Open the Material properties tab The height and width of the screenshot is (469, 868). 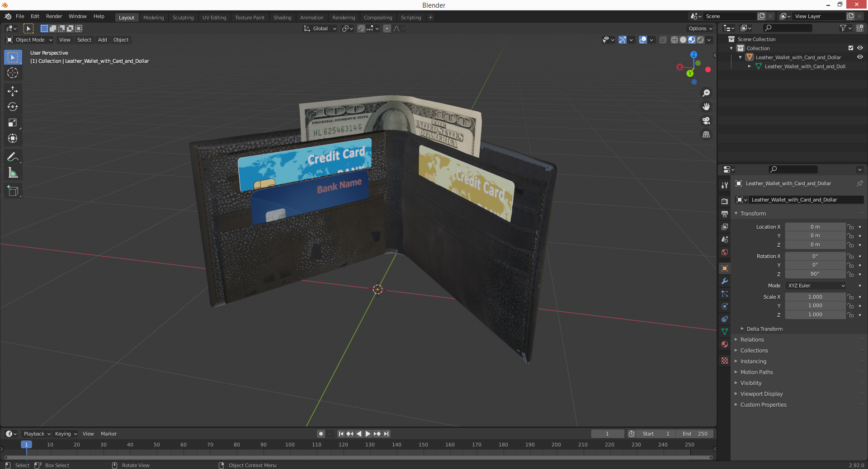(725, 344)
